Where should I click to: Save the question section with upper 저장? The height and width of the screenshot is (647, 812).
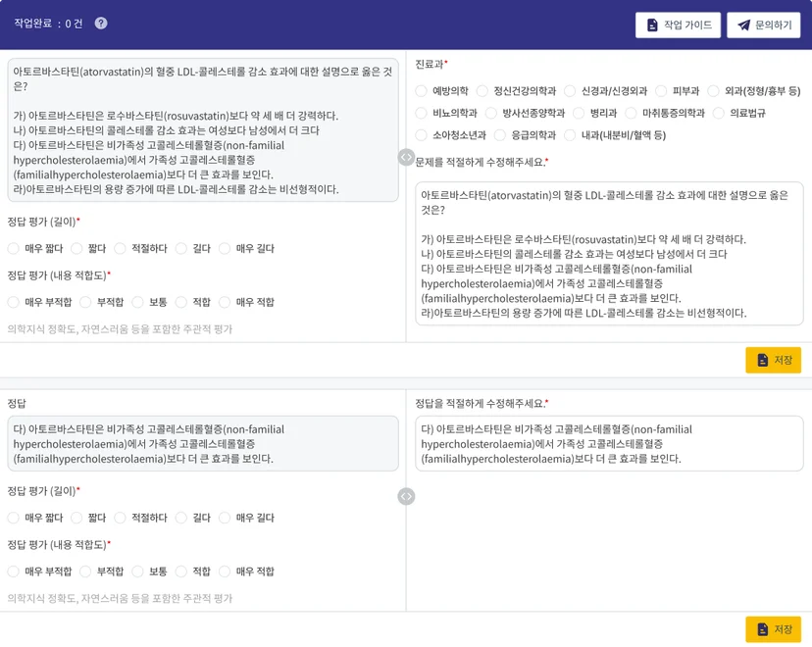pyautogui.click(x=773, y=360)
